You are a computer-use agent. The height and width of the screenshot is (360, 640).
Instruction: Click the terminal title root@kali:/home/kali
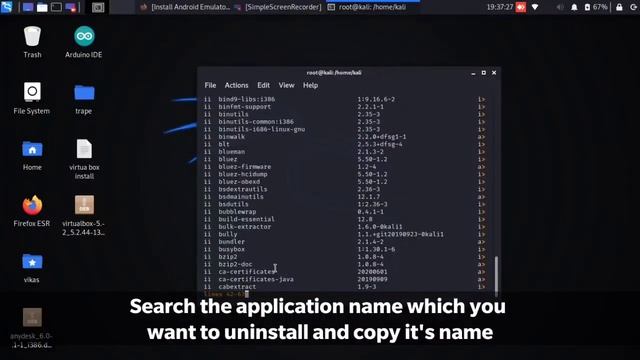334,73
